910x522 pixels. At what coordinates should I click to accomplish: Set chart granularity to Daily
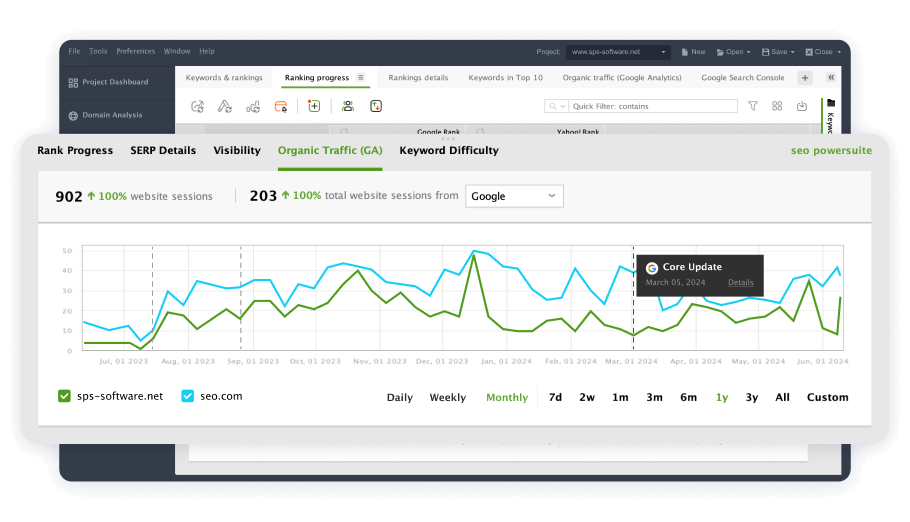point(400,397)
